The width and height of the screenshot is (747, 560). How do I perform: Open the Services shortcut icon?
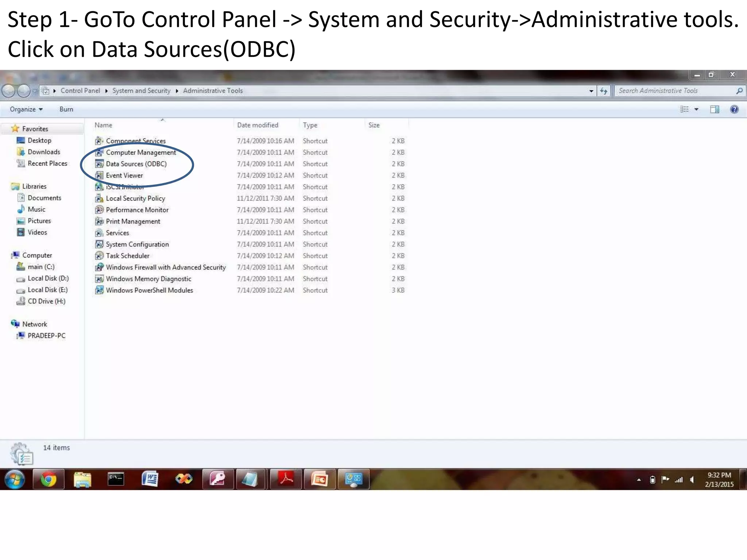99,233
